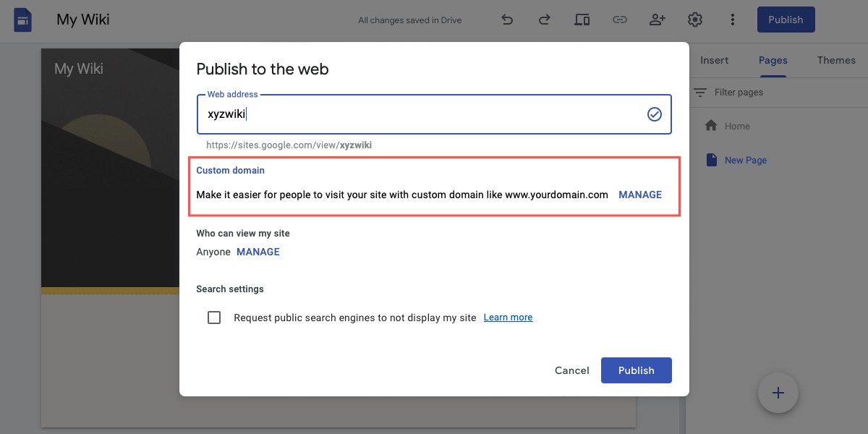The width and height of the screenshot is (868, 434).
Task: Click the Undo icon in the toolbar
Action: point(507,20)
